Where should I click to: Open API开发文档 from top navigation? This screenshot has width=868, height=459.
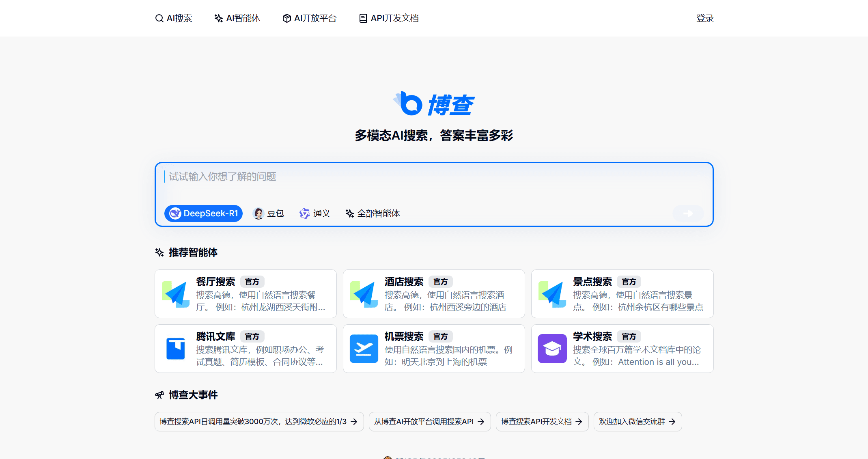tap(388, 18)
